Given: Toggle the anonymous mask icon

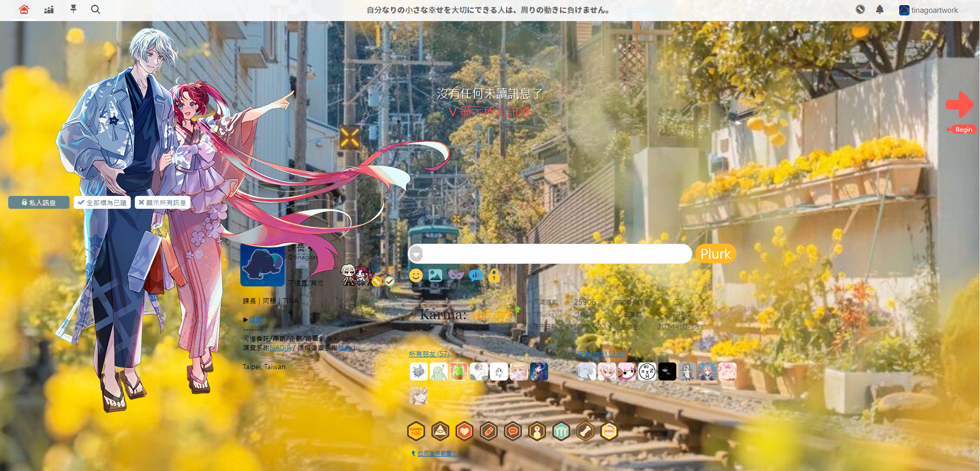Looking at the screenshot, I should (456, 276).
